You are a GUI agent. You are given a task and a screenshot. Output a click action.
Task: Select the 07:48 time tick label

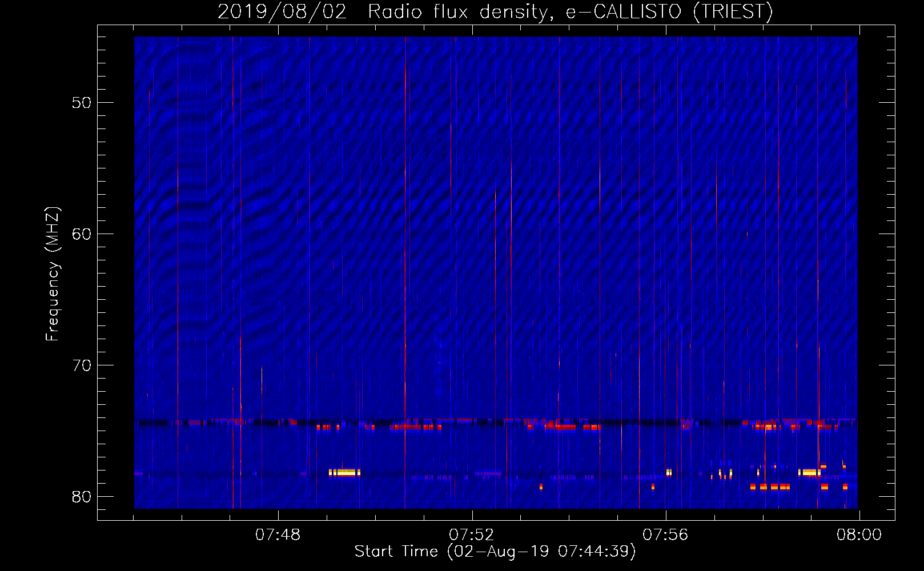coord(278,535)
